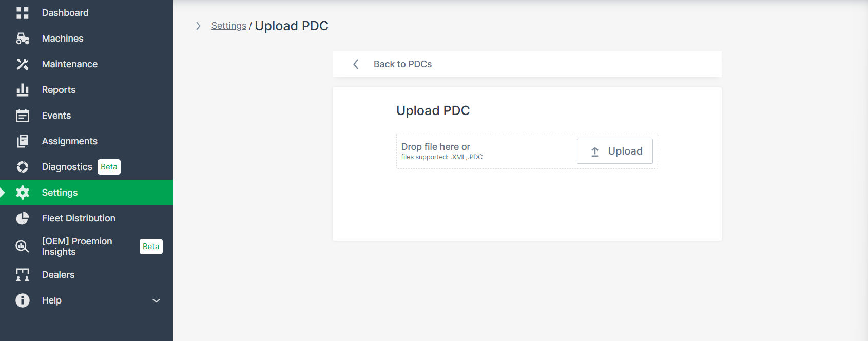Go back via Back to PDCs
868x341 pixels.
(402, 64)
